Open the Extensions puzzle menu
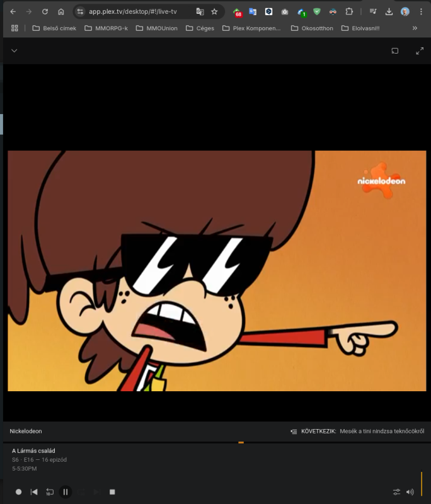The width and height of the screenshot is (431, 504). point(349,11)
